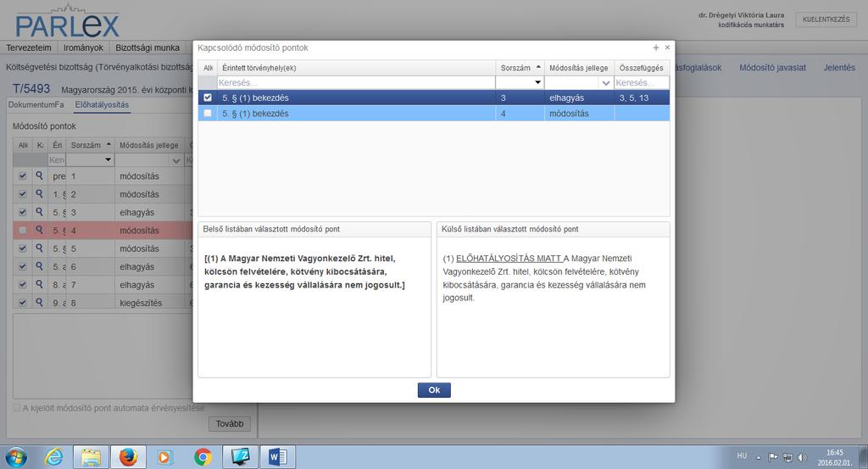The image size is (868, 469).
Task: Open the Irományok menu
Action: tap(83, 47)
